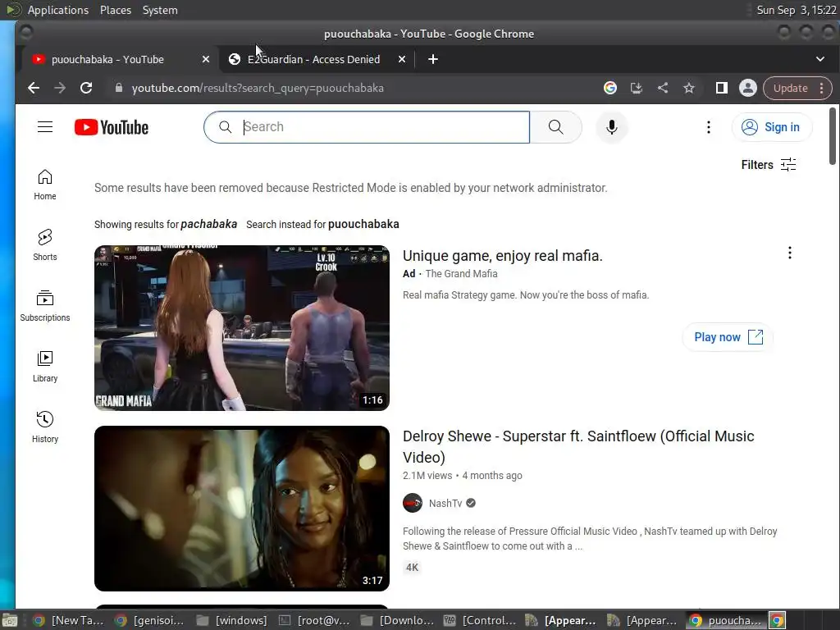Switch to [root@v... terminal taskbar item
This screenshot has width=840, height=630.
pos(316,620)
